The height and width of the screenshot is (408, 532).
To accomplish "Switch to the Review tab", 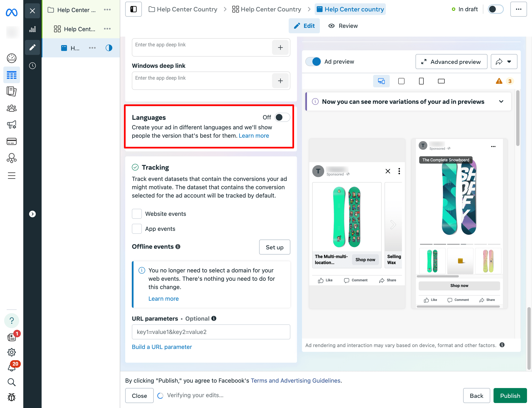I will [343, 26].
